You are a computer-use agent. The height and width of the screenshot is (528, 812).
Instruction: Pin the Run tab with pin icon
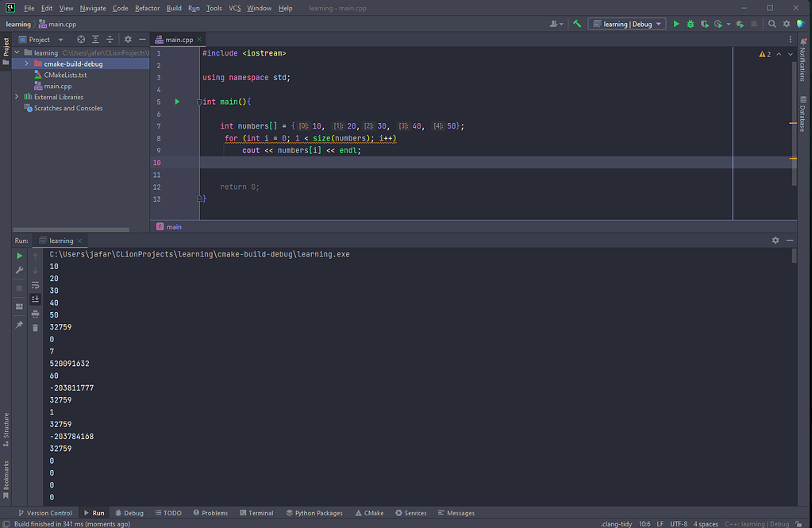point(20,325)
